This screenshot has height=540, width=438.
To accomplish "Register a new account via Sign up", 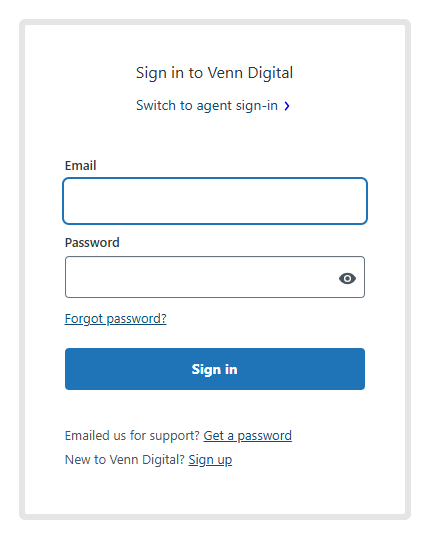I will (210, 460).
